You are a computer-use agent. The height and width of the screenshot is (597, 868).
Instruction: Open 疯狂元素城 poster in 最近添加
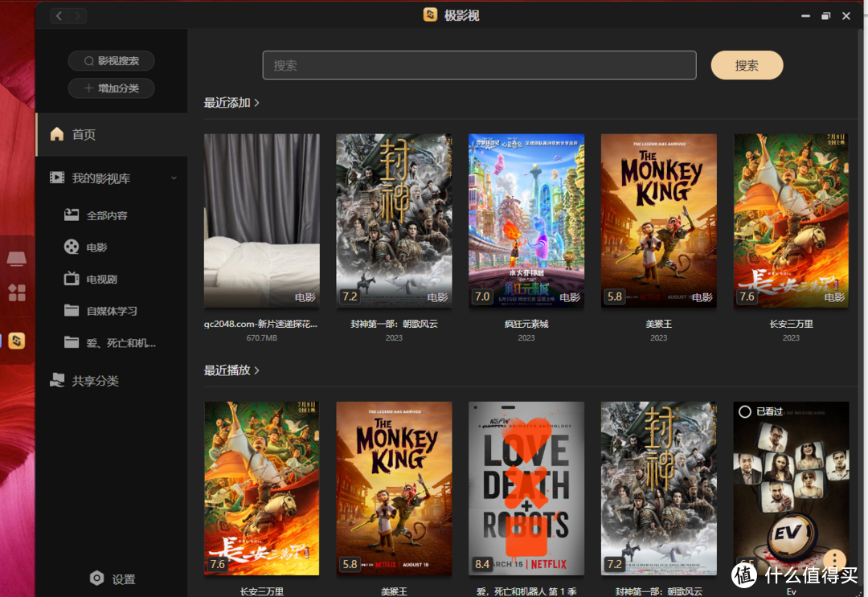click(526, 220)
